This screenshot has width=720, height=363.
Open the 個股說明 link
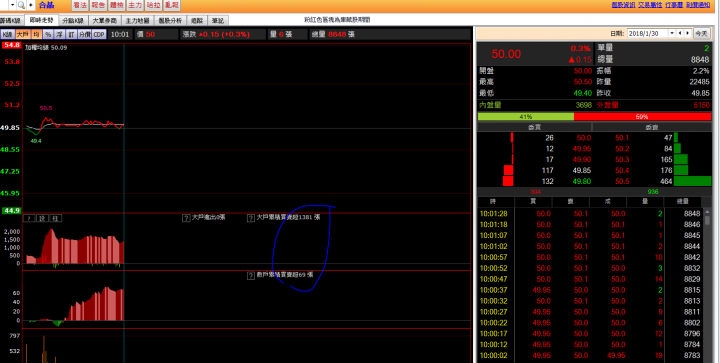[x=623, y=5]
